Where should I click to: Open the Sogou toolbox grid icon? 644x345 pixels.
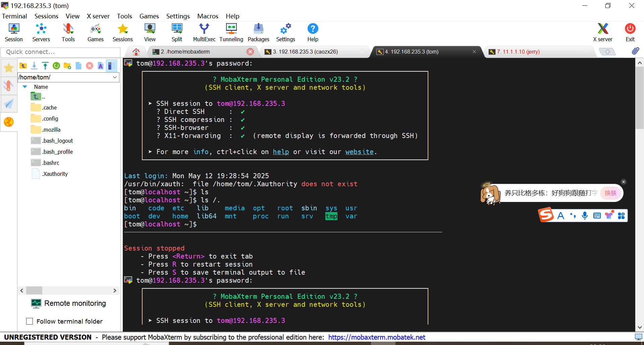tap(621, 216)
